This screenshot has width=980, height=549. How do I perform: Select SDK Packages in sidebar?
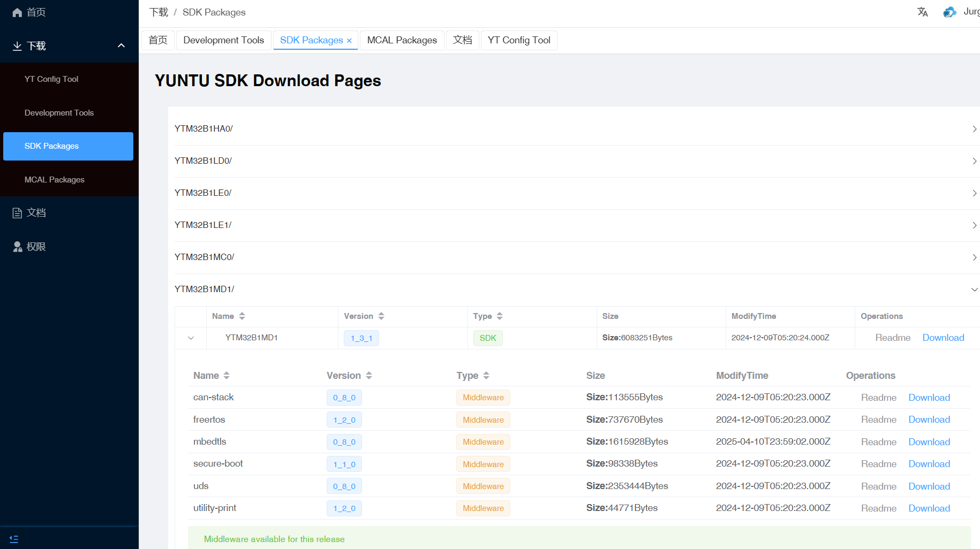[x=68, y=146]
